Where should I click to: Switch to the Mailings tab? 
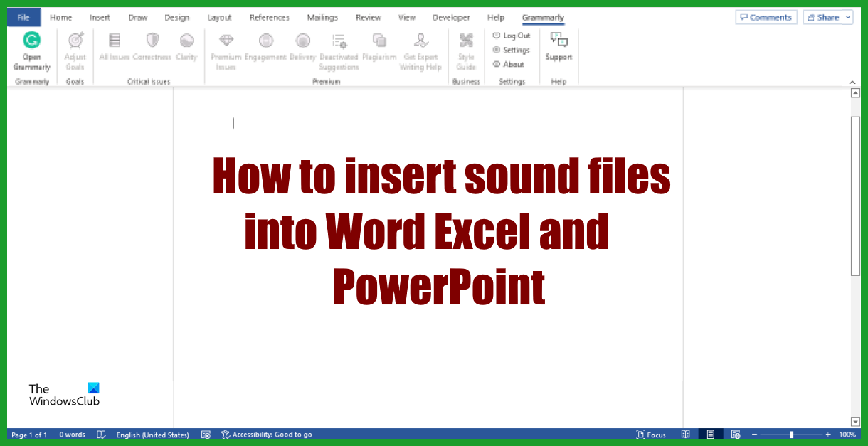click(x=322, y=17)
